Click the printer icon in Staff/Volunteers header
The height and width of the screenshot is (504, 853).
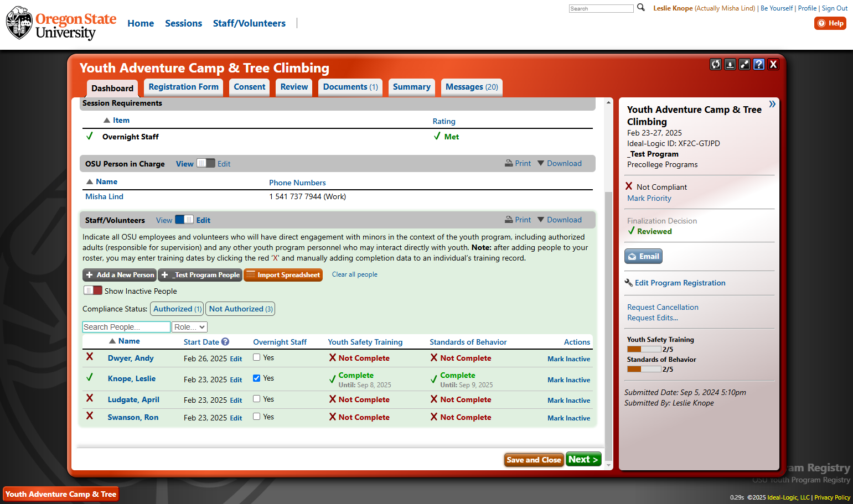coord(509,220)
